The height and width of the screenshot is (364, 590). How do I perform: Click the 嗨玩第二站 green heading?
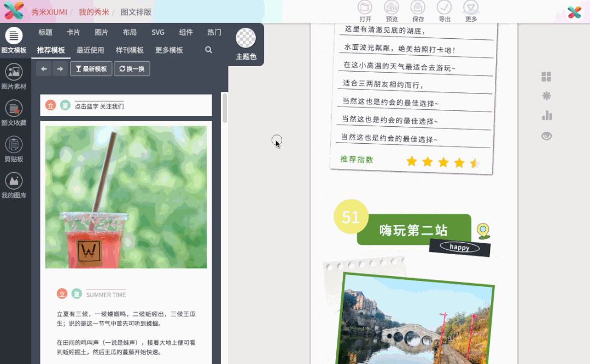pyautogui.click(x=413, y=230)
